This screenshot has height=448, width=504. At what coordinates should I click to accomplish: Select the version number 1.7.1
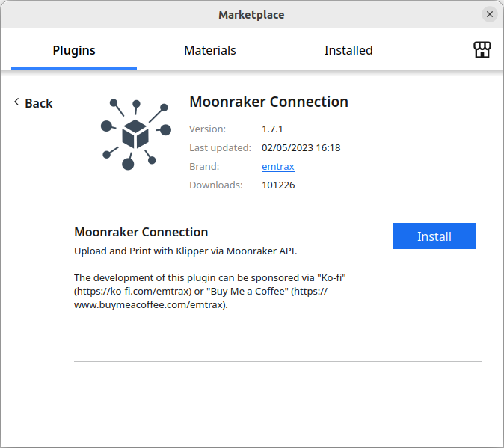[x=272, y=129]
